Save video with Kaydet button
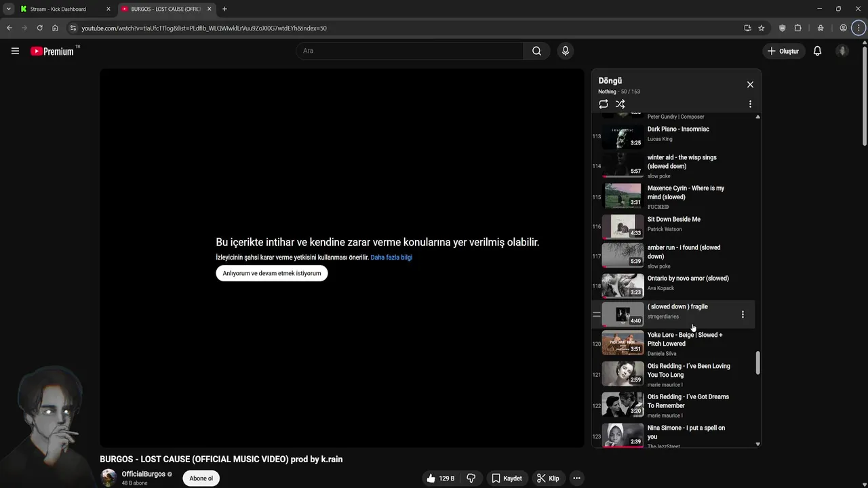Viewport: 868px width, 488px height. tap(507, 479)
